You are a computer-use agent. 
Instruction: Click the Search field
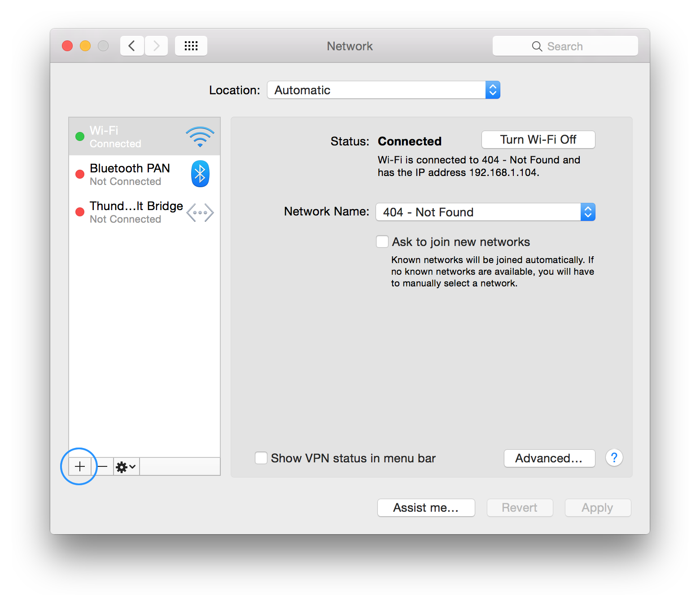[x=565, y=46]
